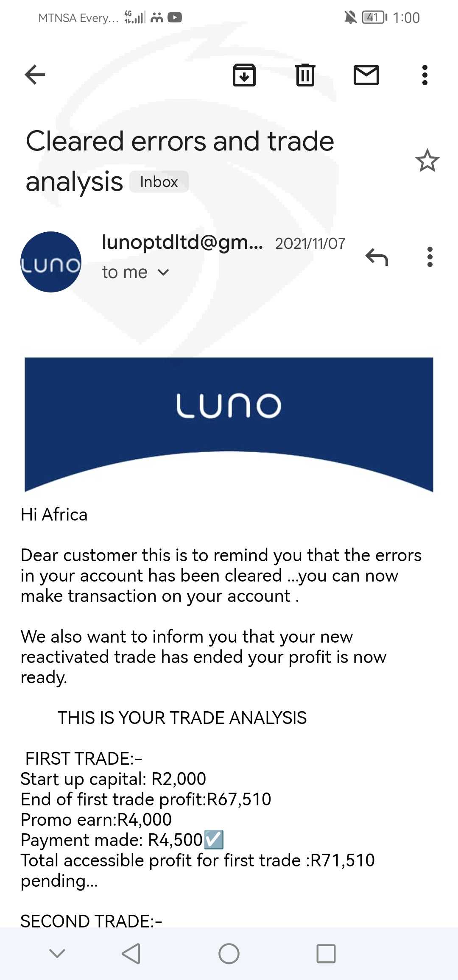This screenshot has height=980, width=458.
Task: Tap the email date 2021/11/07
Action: [310, 244]
